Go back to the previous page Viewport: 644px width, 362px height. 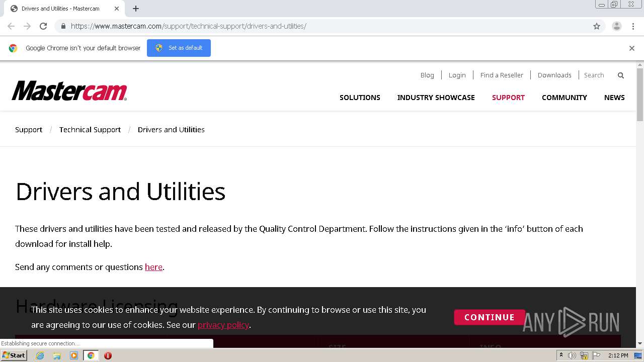point(11,26)
